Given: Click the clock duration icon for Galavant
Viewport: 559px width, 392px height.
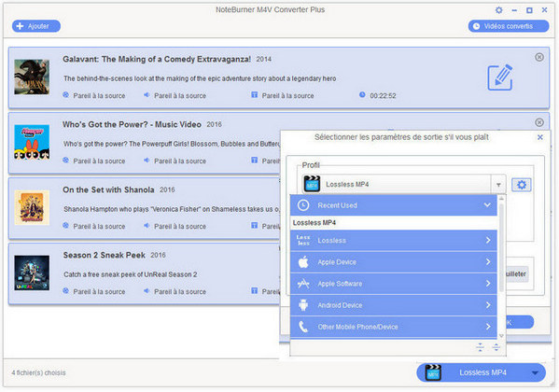Looking at the screenshot, I should (x=362, y=95).
